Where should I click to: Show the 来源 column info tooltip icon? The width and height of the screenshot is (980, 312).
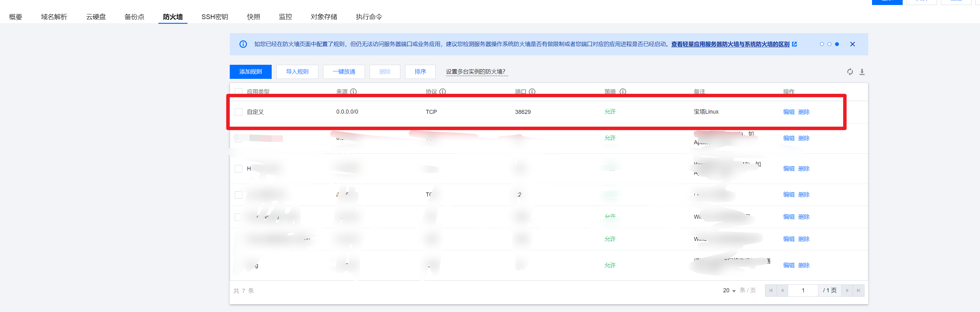click(x=353, y=92)
